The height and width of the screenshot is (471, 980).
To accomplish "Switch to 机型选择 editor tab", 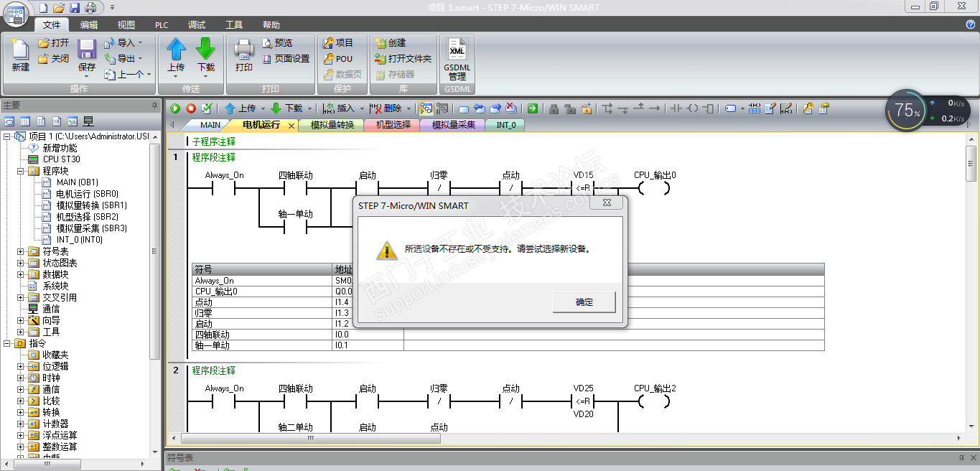I will point(393,125).
